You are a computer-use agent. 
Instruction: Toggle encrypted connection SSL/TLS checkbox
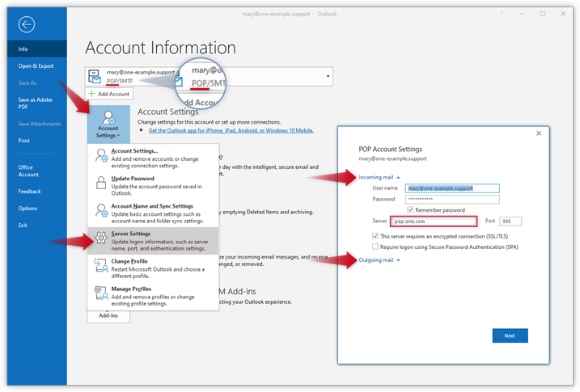(x=375, y=236)
